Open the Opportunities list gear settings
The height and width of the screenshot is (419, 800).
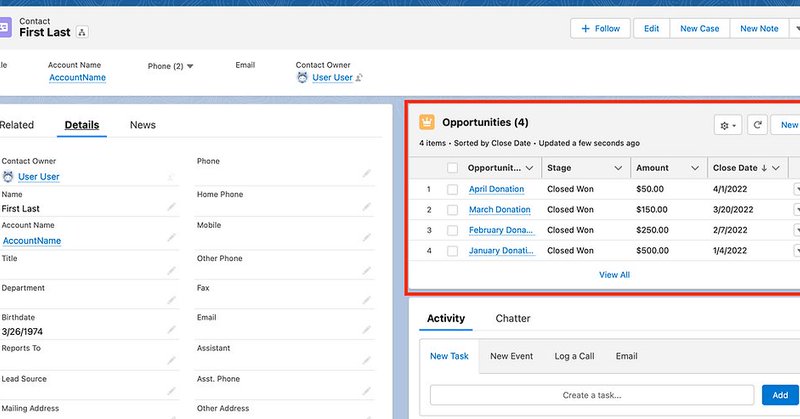click(728, 125)
